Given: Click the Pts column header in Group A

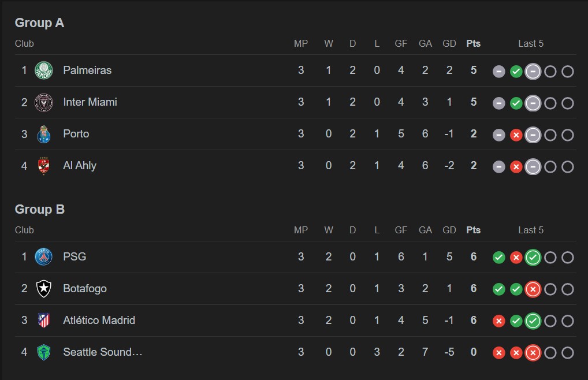Looking at the screenshot, I should pos(474,44).
